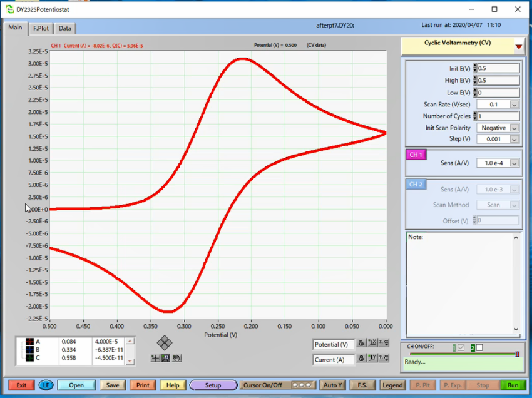Open the CH 1 Sens dropdown
The height and width of the screenshot is (398, 532).
click(514, 163)
